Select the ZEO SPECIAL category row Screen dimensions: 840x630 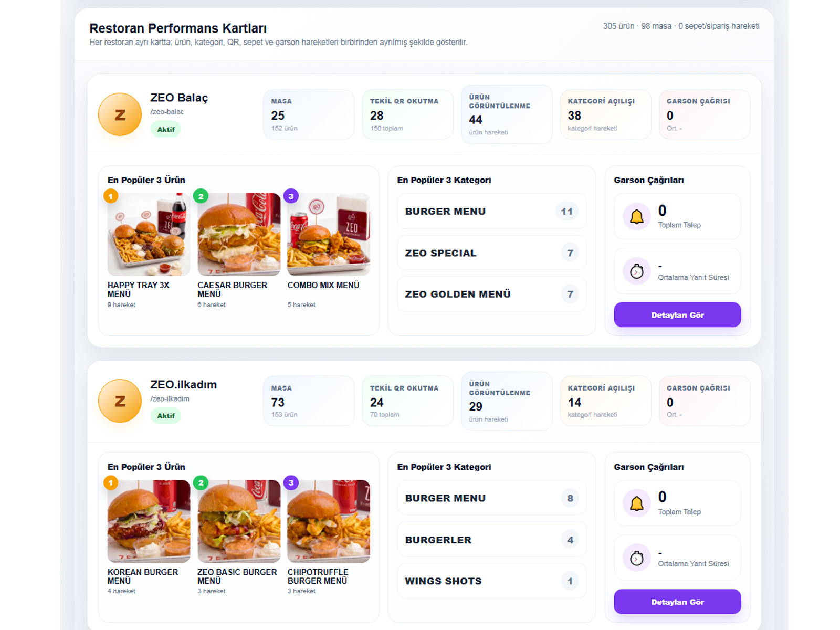[492, 253]
